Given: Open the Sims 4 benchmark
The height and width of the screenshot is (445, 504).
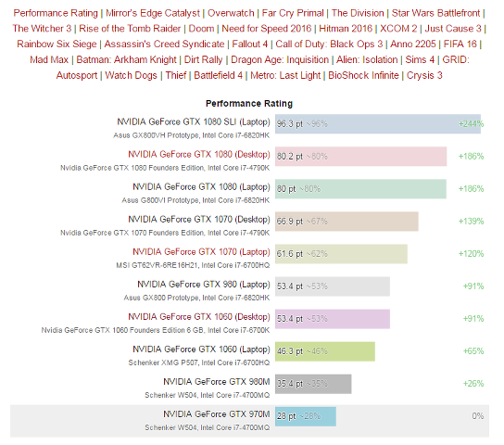Looking at the screenshot, I should pyautogui.click(x=420, y=60).
